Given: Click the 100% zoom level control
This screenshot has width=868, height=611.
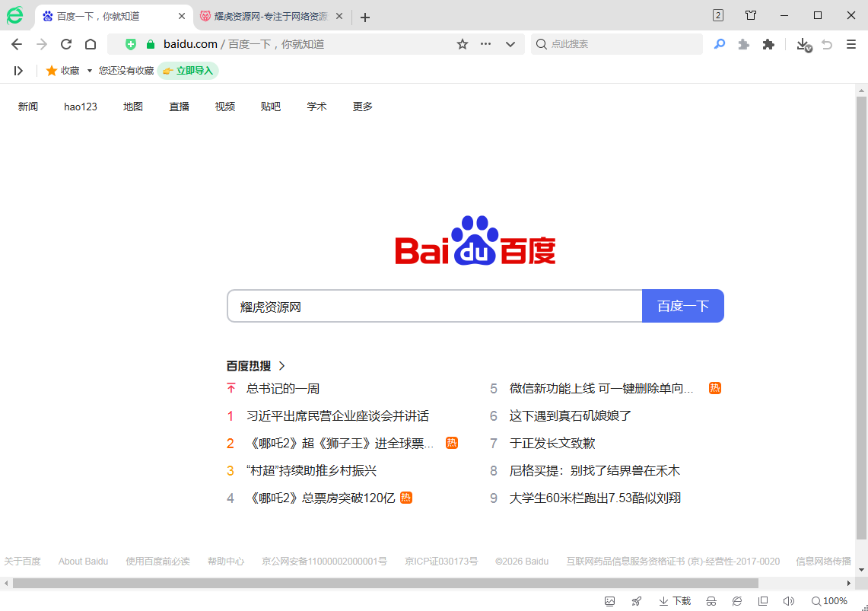Looking at the screenshot, I should click(829, 601).
